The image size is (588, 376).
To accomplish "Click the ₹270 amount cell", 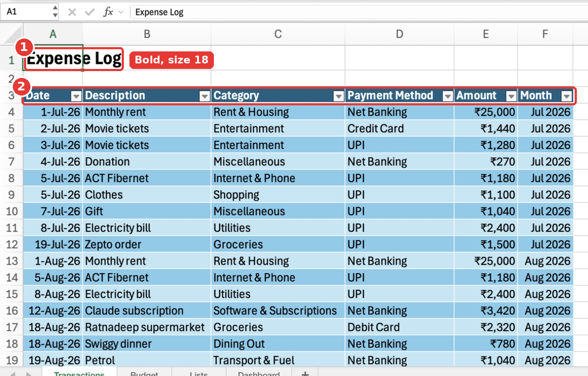I will pos(486,162).
